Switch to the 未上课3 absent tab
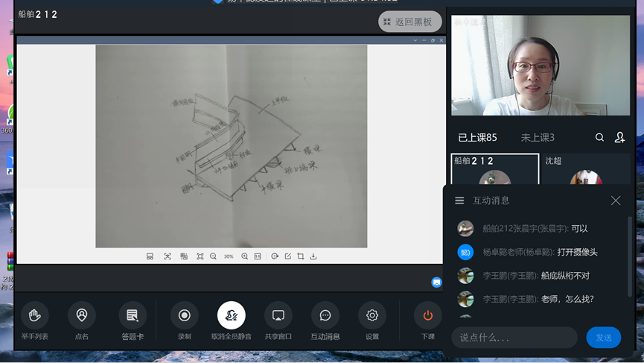Screen dimensions: 644x363 coord(537,138)
